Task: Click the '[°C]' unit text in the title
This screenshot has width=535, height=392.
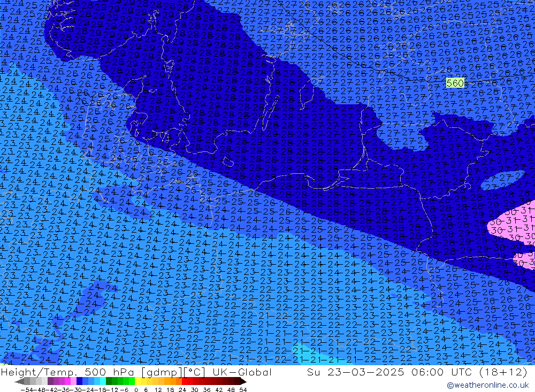Action: pos(195,372)
